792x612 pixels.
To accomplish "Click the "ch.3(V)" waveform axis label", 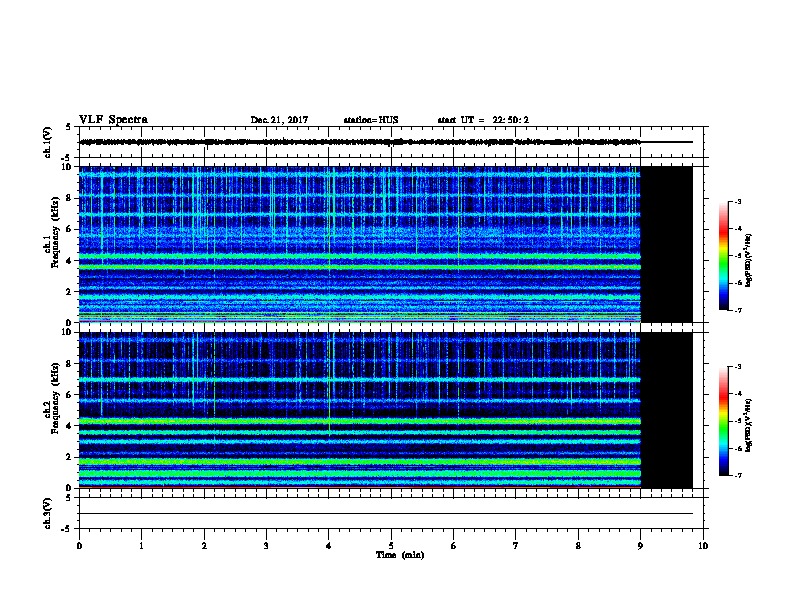I will tap(47, 513).
